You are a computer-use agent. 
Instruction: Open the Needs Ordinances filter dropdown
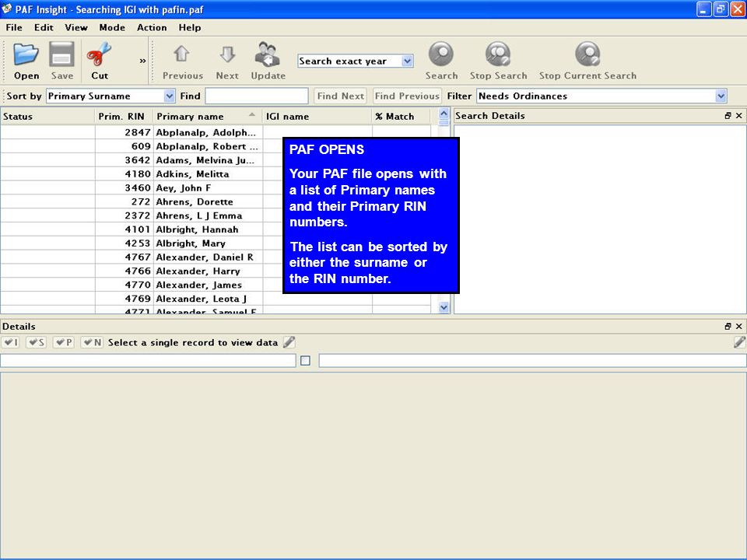tap(721, 96)
